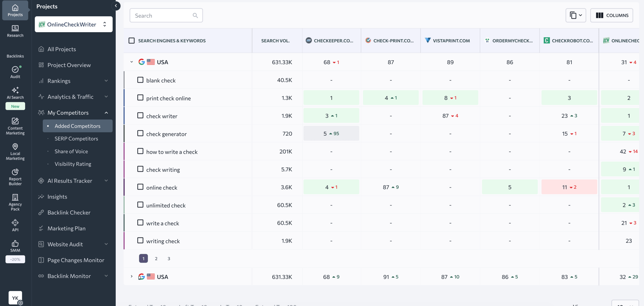Click the copy view icon near COLUMNS
The image size is (644, 306).
(x=576, y=15)
